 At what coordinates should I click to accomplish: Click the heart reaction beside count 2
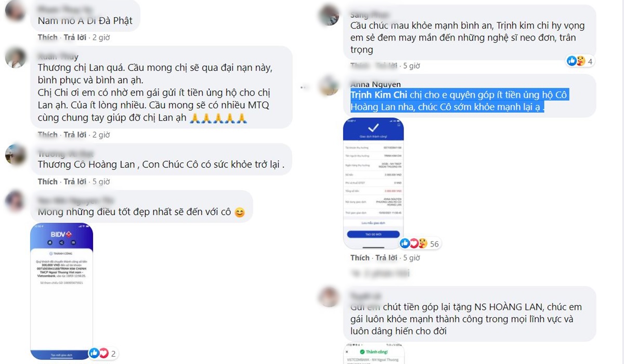pyautogui.click(x=103, y=354)
